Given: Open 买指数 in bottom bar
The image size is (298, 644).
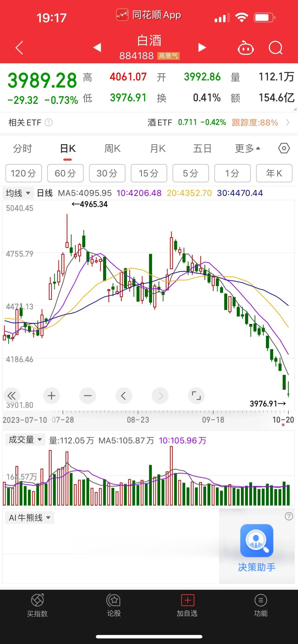Looking at the screenshot, I should (37, 605).
